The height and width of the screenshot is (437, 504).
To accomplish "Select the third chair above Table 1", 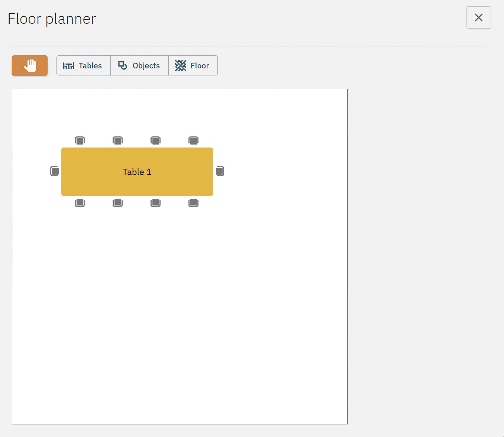I will 156,140.
